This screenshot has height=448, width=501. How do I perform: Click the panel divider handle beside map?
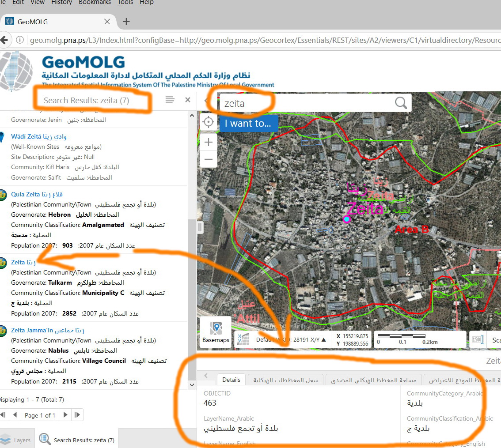[x=200, y=227]
